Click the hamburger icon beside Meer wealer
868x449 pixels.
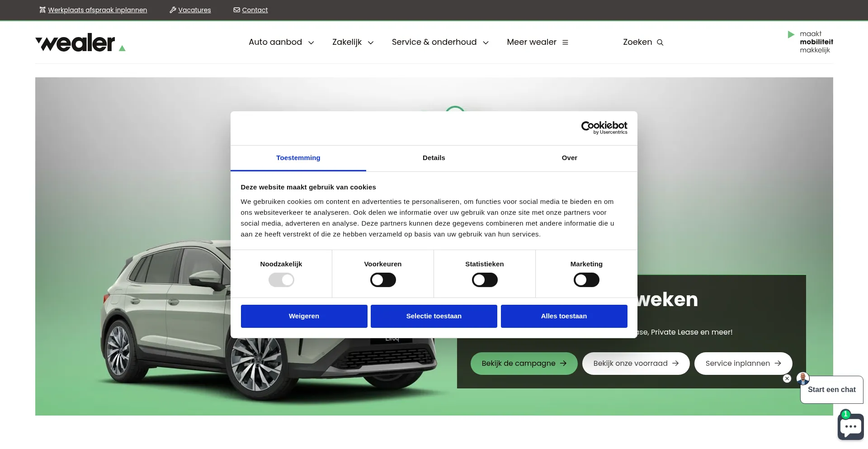(x=565, y=43)
